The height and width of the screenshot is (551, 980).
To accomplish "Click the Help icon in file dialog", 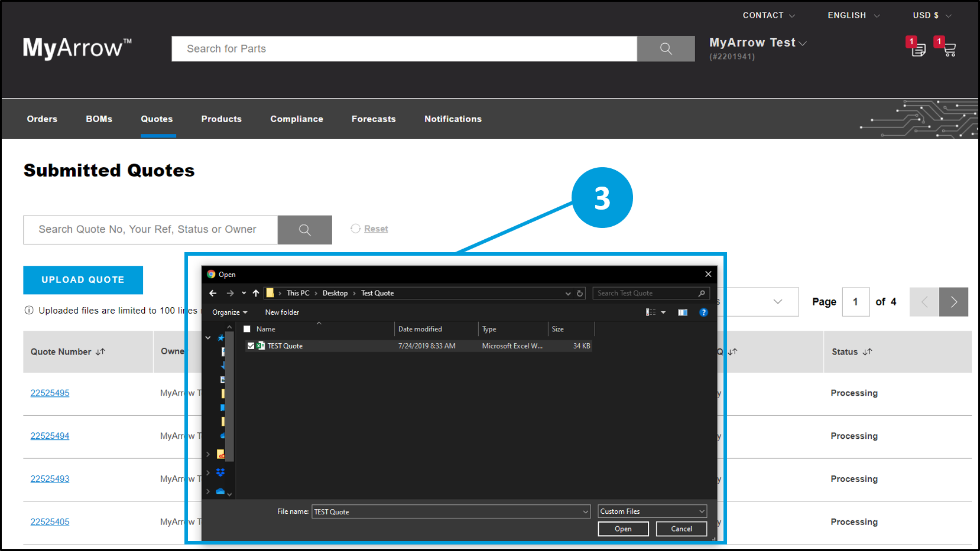I will [x=703, y=312].
